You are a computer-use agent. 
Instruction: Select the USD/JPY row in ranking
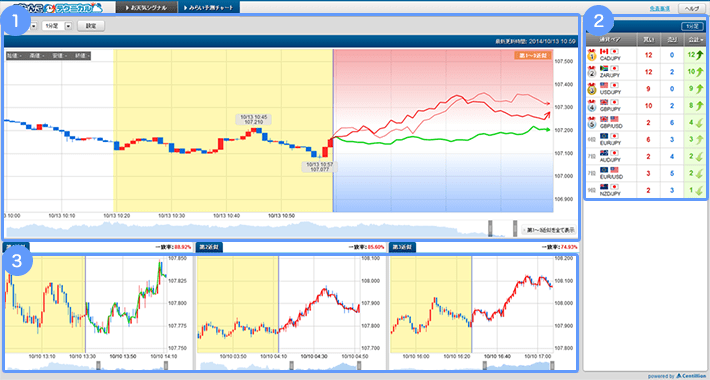pyautogui.click(x=646, y=89)
